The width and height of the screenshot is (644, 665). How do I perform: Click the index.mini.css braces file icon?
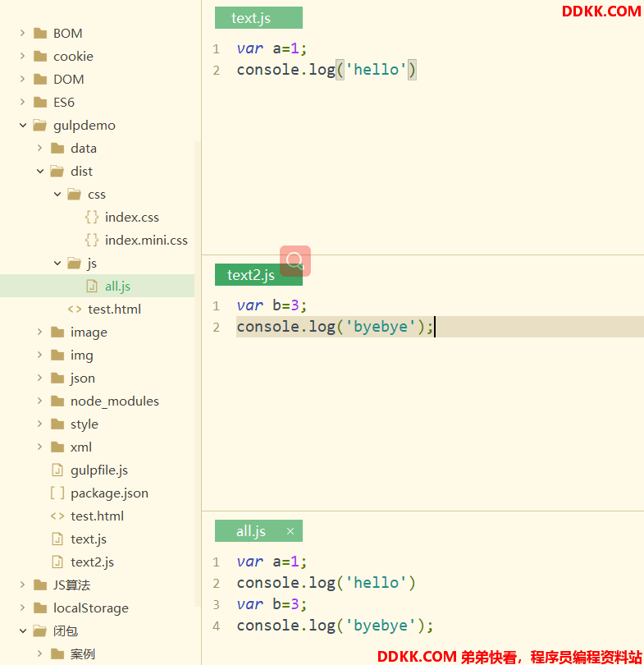92,240
